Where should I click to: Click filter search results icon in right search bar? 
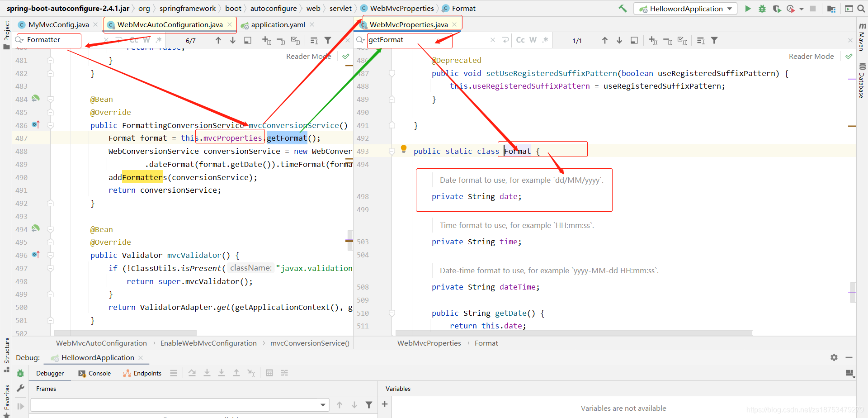click(714, 40)
